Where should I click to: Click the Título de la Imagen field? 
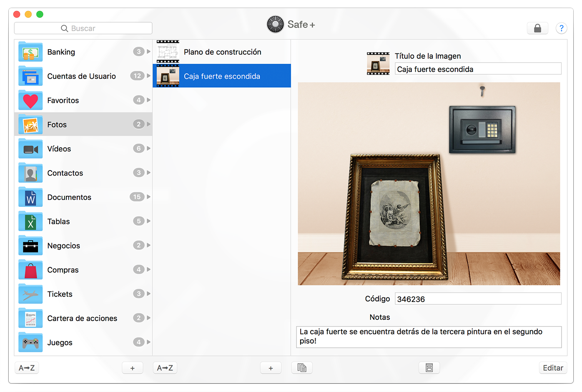[x=478, y=69]
